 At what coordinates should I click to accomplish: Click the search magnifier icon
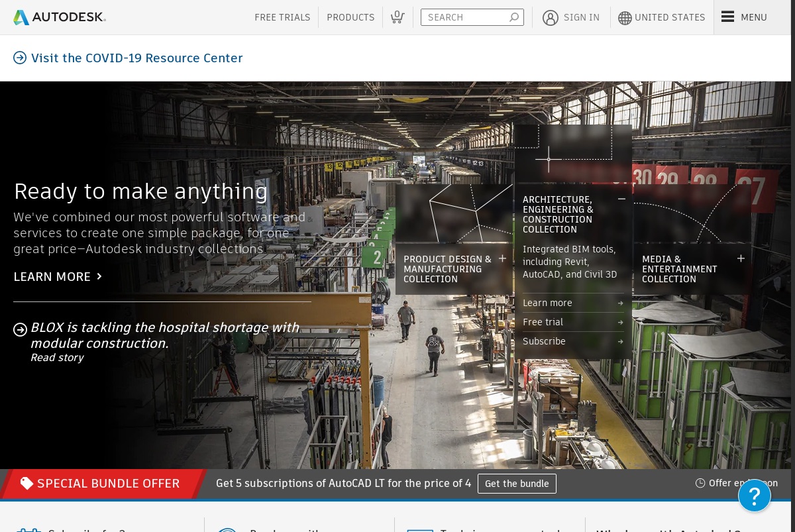tap(514, 17)
